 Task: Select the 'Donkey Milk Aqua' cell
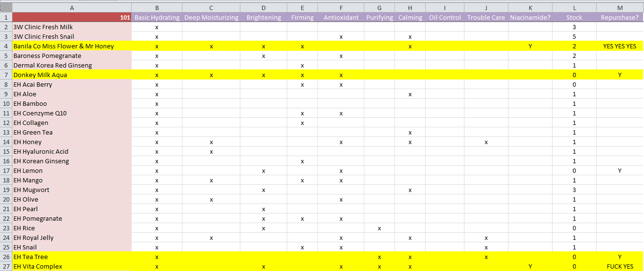[40, 75]
